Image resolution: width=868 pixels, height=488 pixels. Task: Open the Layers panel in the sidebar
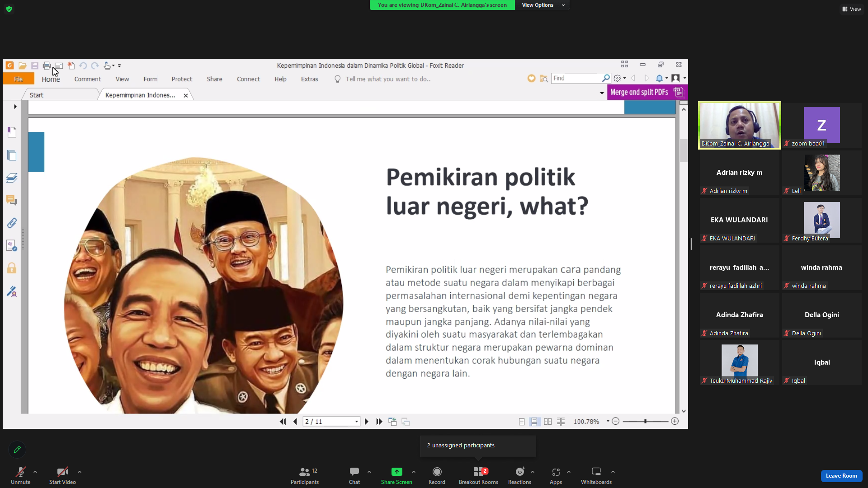coord(12,178)
